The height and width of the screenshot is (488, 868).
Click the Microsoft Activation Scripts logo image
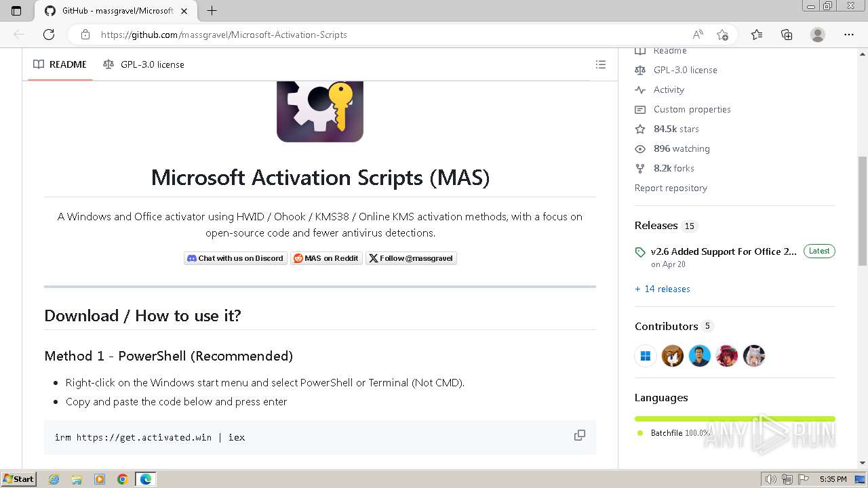[x=320, y=111]
